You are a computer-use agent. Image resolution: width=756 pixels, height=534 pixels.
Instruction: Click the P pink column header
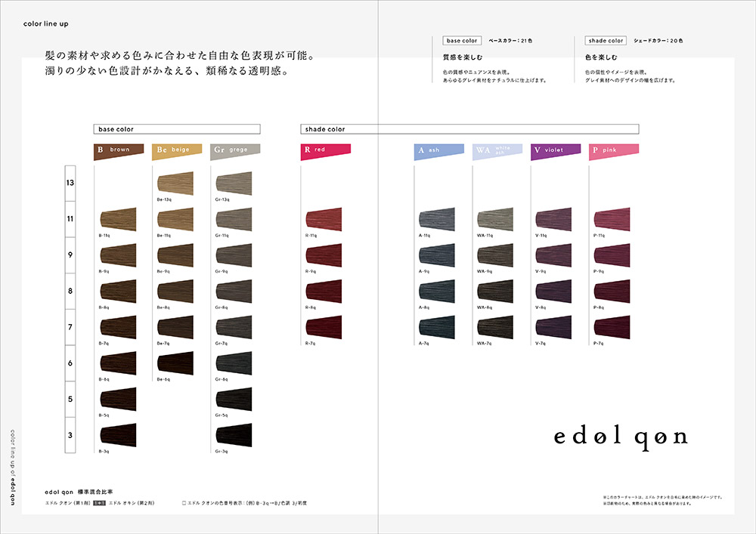click(614, 151)
